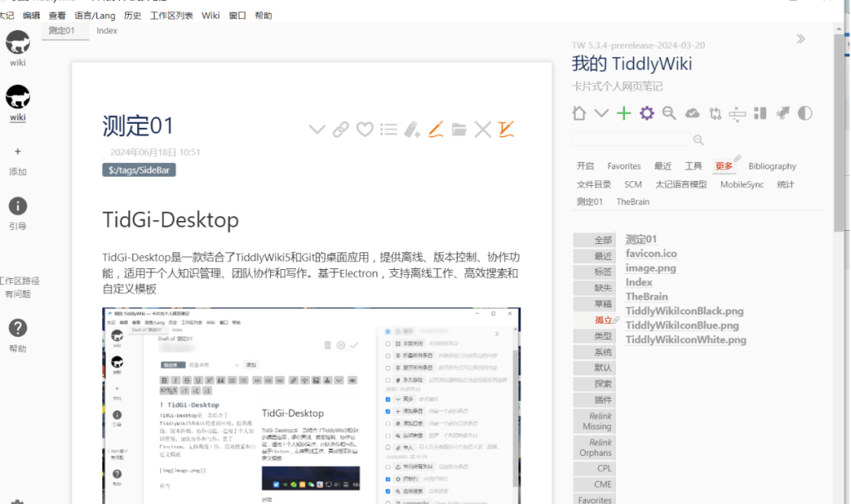Viewport: 851px width, 504px height.
Task: Open the 历史 menu
Action: tap(132, 16)
